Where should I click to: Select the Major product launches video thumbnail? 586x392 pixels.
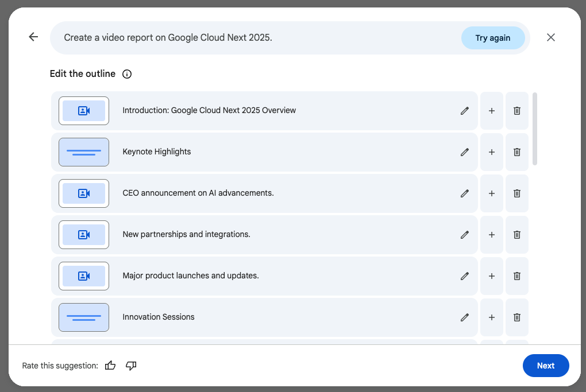click(x=84, y=276)
